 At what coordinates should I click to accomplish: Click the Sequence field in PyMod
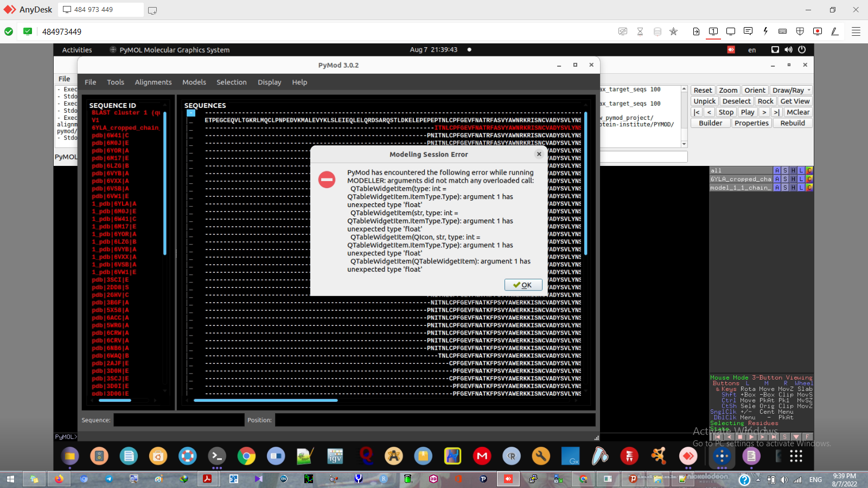(179, 420)
